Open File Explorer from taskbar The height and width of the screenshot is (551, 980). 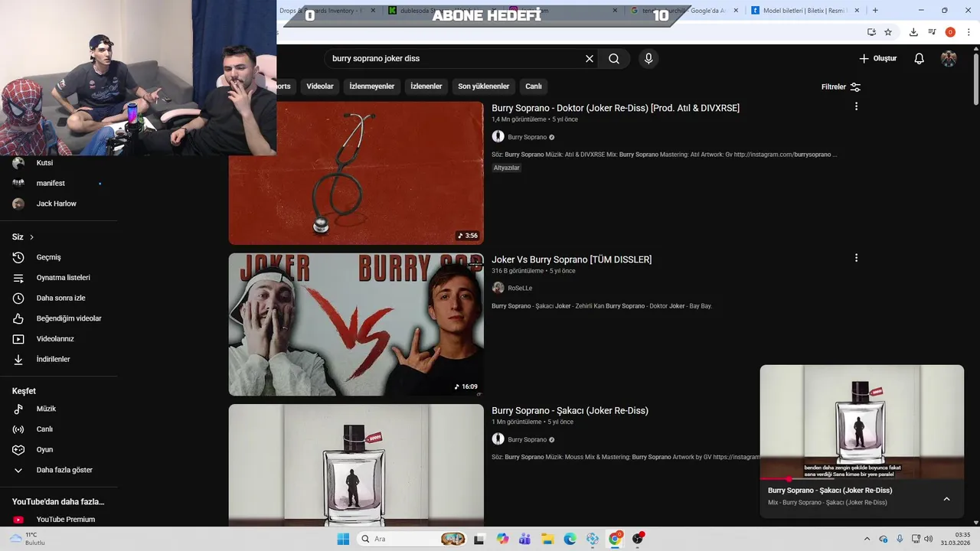[x=547, y=539]
